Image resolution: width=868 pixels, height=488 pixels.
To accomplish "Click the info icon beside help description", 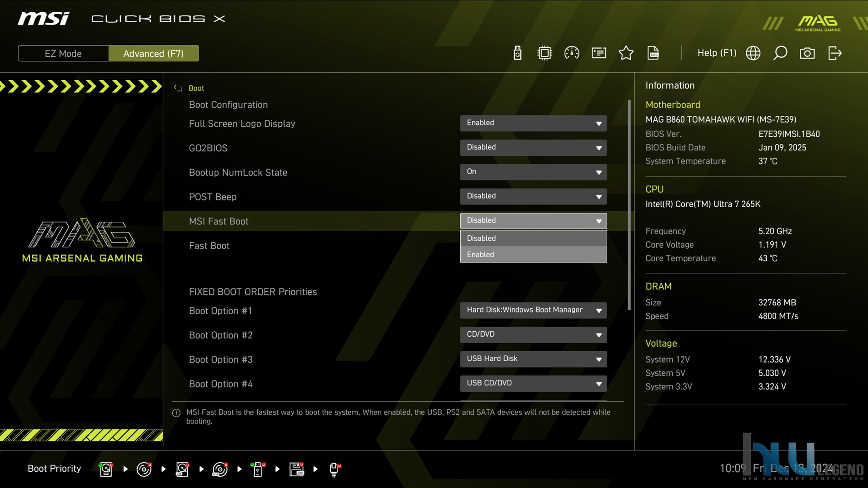I will (176, 413).
